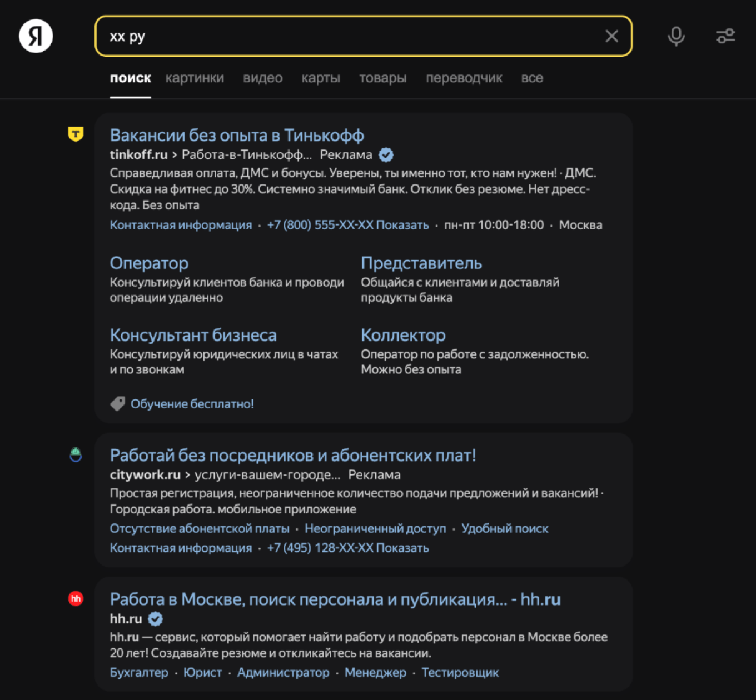Click the verified badge next to hh.ru

click(x=156, y=619)
